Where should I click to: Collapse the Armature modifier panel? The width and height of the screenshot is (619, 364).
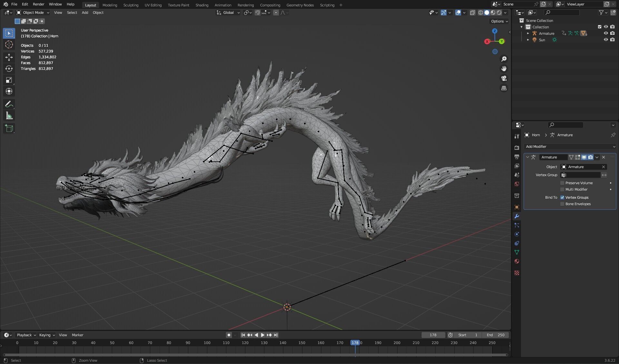tap(527, 157)
